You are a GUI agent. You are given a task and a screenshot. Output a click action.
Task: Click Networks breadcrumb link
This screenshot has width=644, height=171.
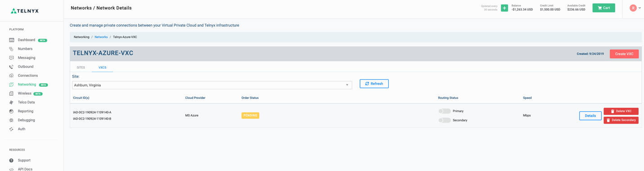click(101, 37)
